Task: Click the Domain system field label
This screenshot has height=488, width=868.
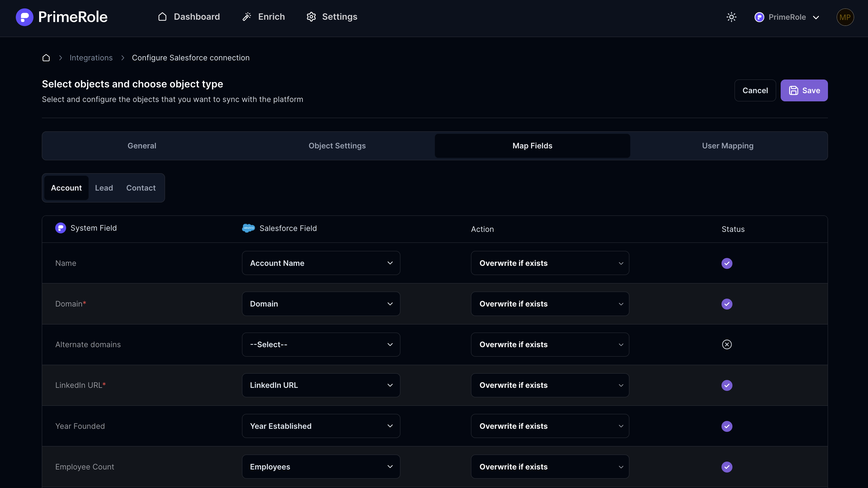Action: pos(71,304)
